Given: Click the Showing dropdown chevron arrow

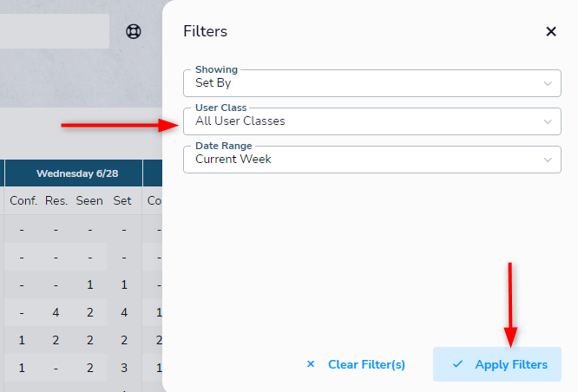Looking at the screenshot, I should [548, 83].
